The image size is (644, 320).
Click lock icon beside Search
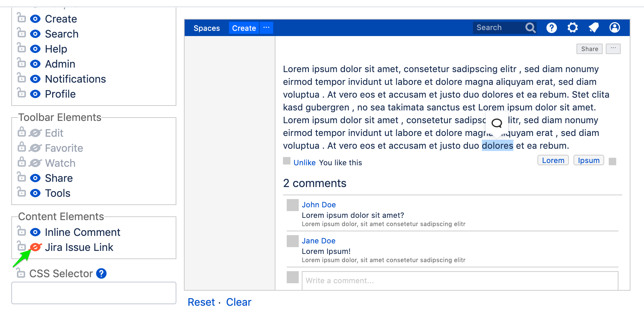(21, 32)
